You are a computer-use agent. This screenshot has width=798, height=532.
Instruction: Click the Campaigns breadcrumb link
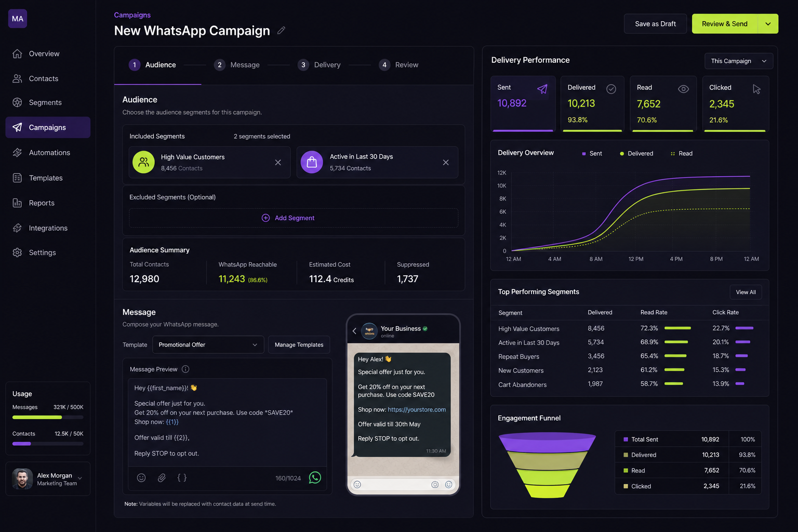[132, 15]
